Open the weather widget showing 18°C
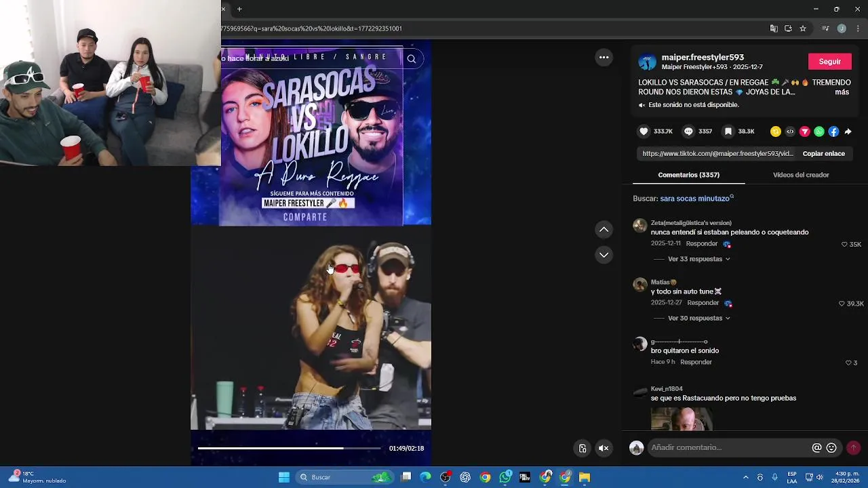 click(37, 477)
